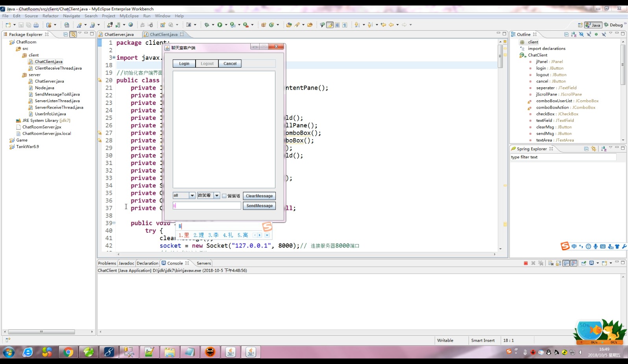Click the Outline panel vertical scrollbar
628x364 pixels.
[623, 65]
